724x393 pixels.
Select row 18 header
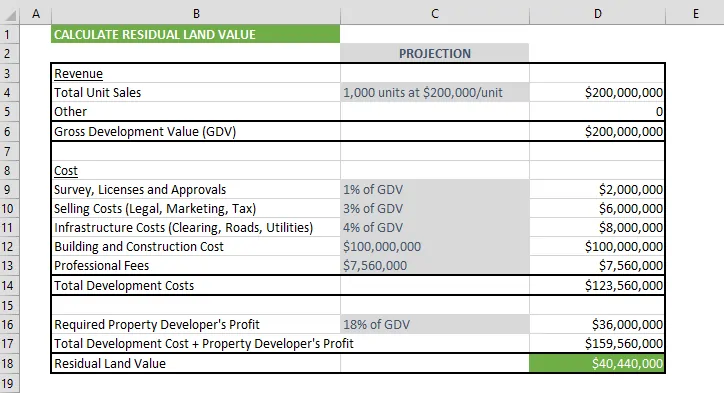[x=7, y=363]
